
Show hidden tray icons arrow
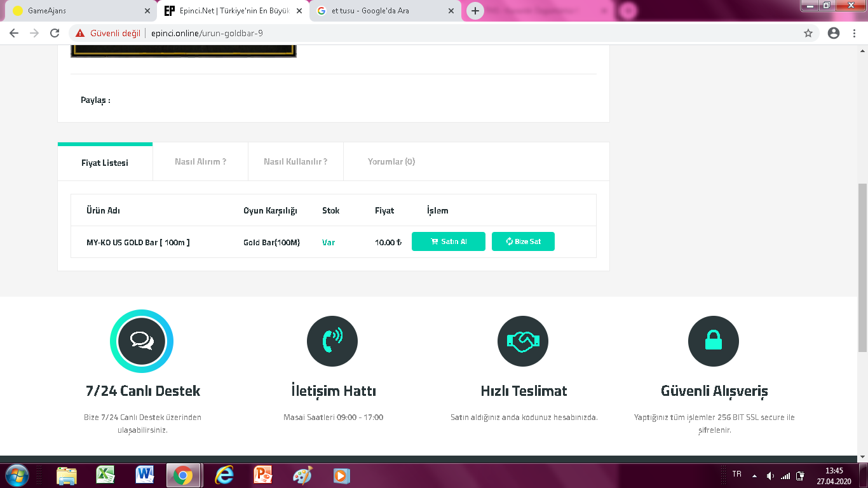click(x=754, y=475)
